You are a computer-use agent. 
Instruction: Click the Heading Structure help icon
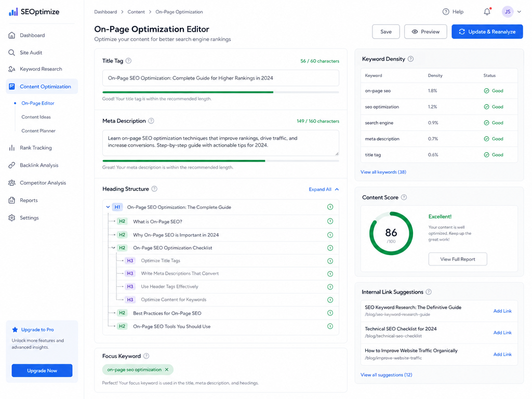(154, 189)
